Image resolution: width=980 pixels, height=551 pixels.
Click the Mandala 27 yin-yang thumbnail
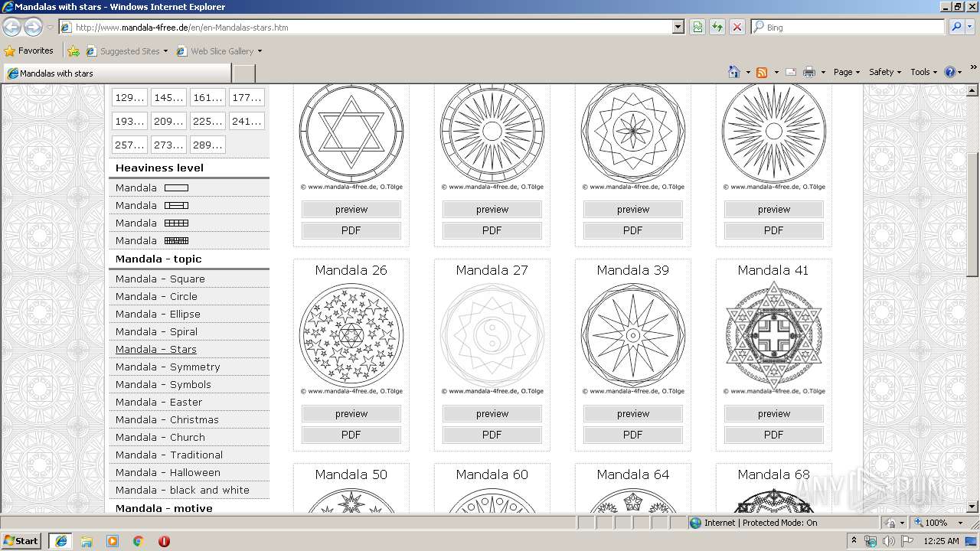(492, 335)
